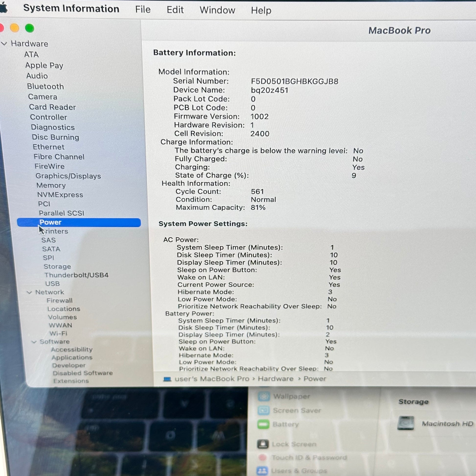Select the highlighted Power item
Viewport: 476px width, 476px height.
click(x=79, y=223)
